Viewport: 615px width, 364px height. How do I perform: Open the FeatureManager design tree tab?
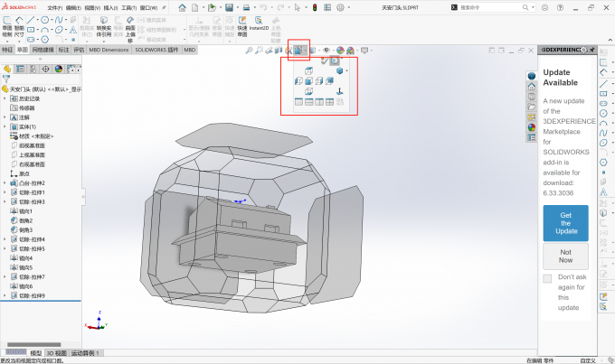[x=7, y=68]
